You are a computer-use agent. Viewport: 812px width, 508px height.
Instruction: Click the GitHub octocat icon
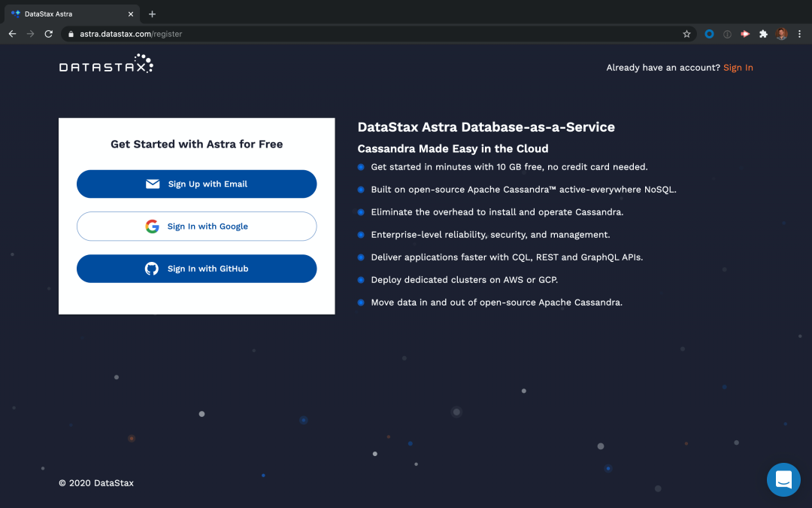[152, 269]
